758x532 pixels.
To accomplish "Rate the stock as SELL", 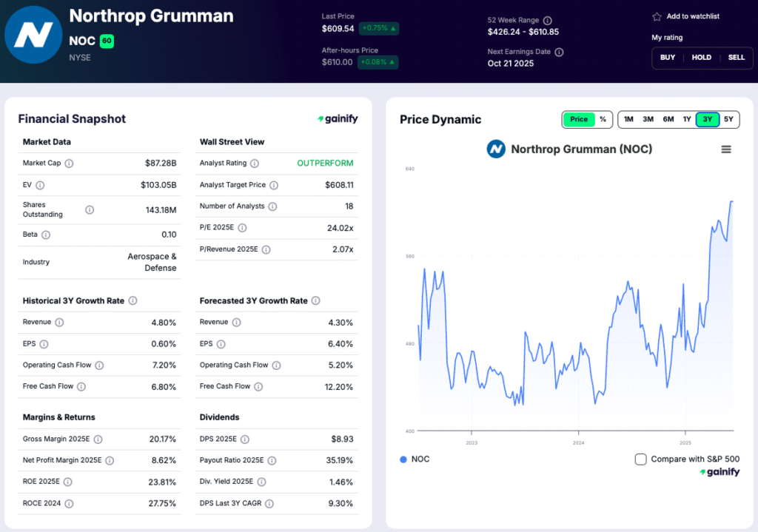I will click(x=736, y=58).
